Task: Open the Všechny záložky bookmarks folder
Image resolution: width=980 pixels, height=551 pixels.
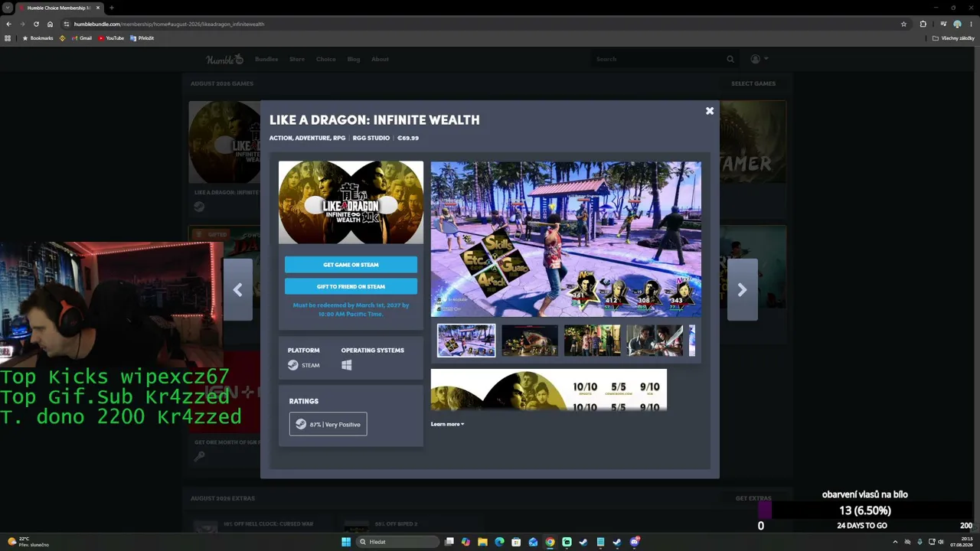Action: tap(954, 38)
